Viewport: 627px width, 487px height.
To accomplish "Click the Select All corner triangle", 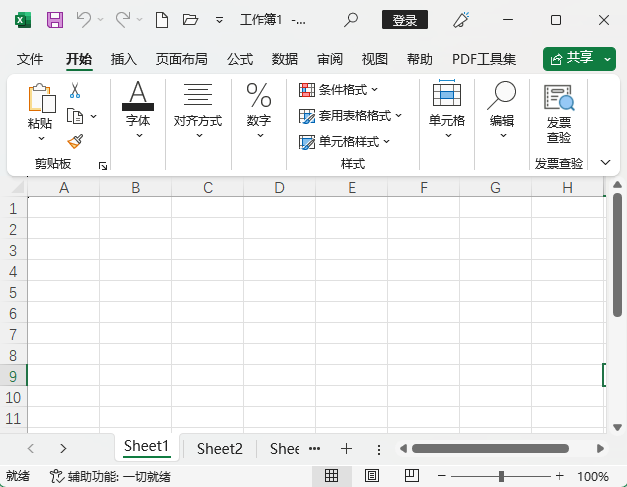I will (x=17, y=187).
